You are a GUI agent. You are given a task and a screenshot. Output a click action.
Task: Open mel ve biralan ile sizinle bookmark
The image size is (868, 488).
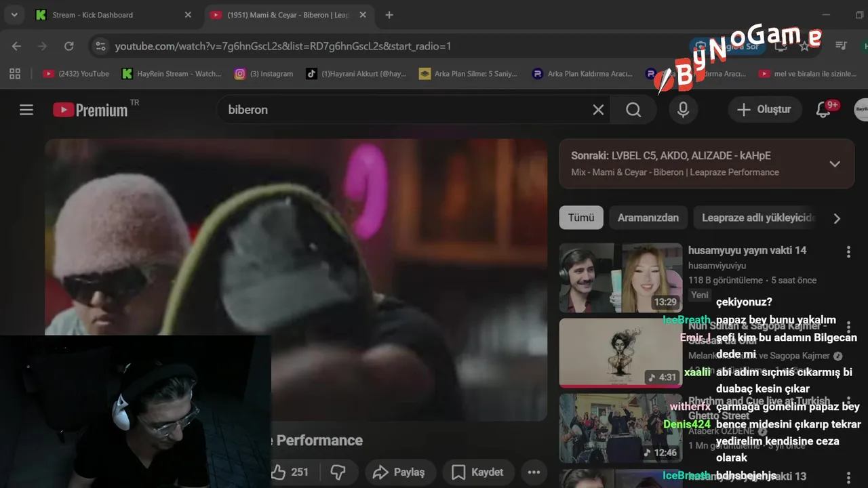click(x=808, y=74)
